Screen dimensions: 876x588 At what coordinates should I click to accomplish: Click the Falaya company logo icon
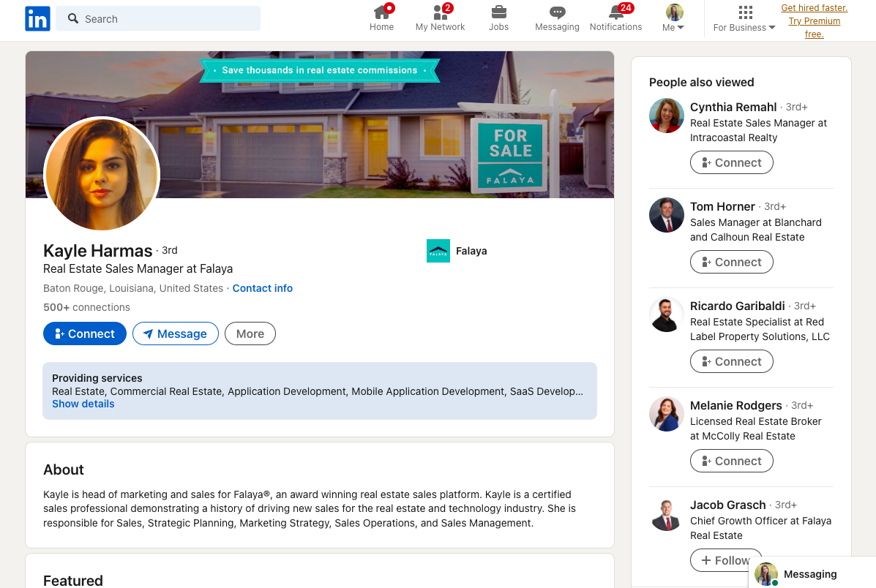438,251
